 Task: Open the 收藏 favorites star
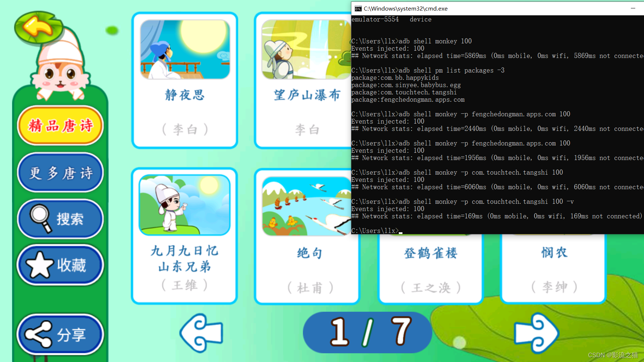[x=60, y=265]
